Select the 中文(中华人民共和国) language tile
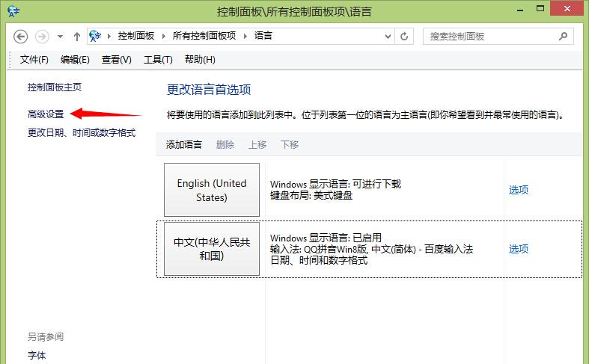This screenshot has width=589, height=364. click(x=212, y=249)
